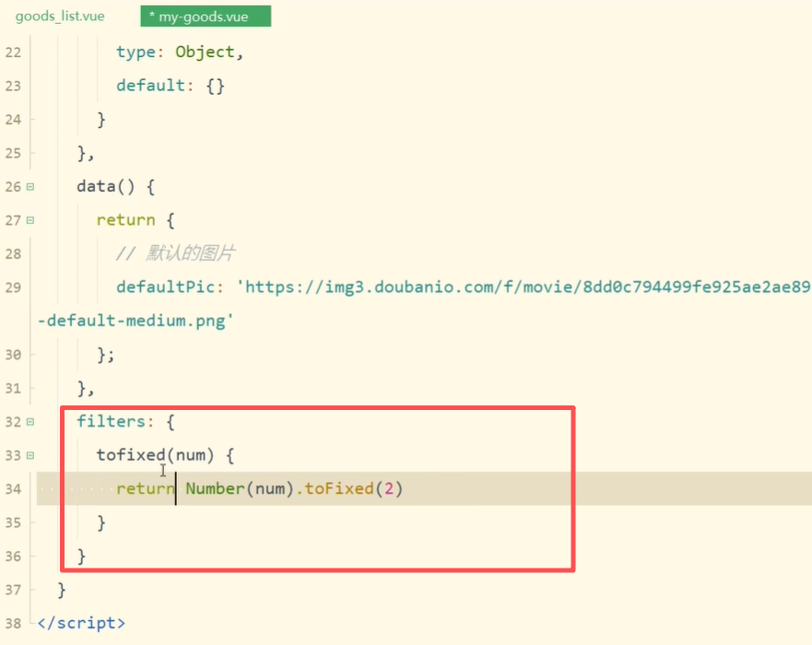The image size is (812, 645).
Task: Click line number 29 in the gutter
Action: tap(14, 287)
